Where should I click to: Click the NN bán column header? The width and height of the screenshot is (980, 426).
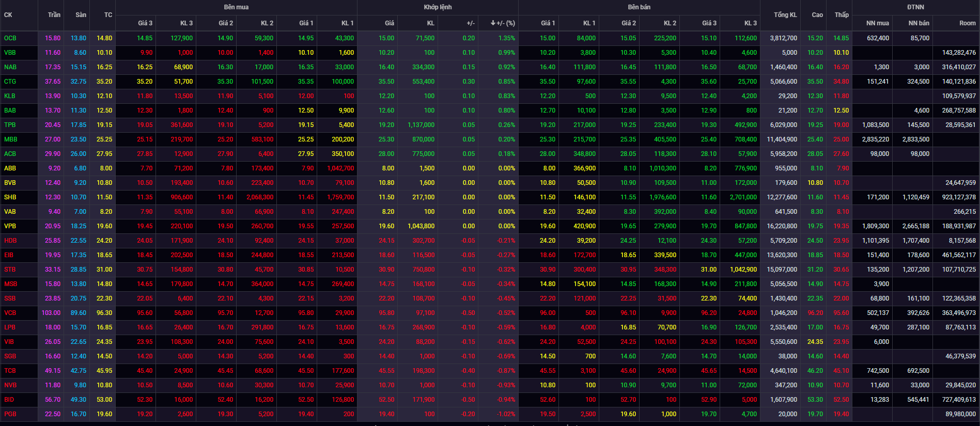coord(919,23)
